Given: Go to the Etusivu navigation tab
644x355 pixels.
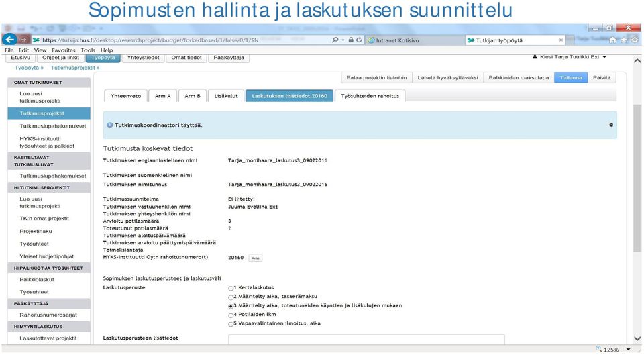Looking at the screenshot, I should click(x=21, y=58).
